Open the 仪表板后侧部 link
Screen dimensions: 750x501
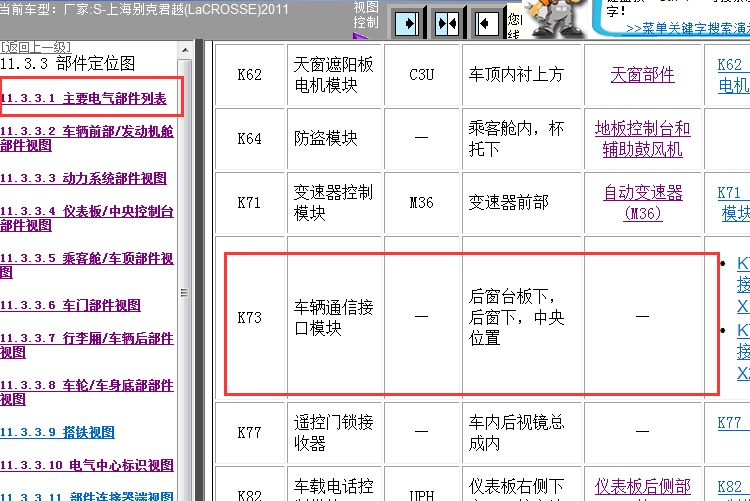(642, 486)
